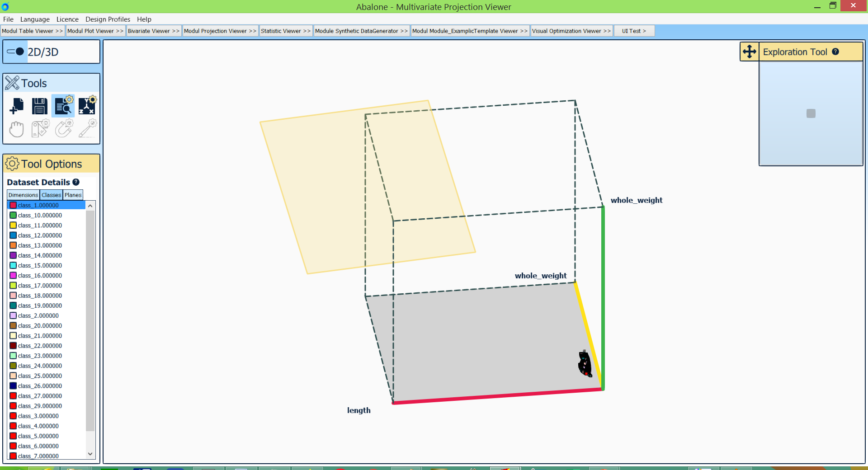Open the Design Profiles menu

tap(108, 19)
